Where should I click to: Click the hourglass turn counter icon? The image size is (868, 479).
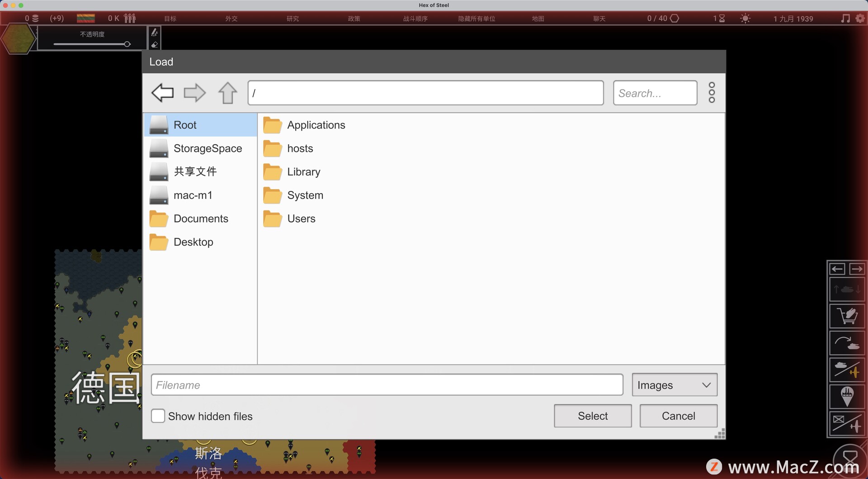(722, 19)
